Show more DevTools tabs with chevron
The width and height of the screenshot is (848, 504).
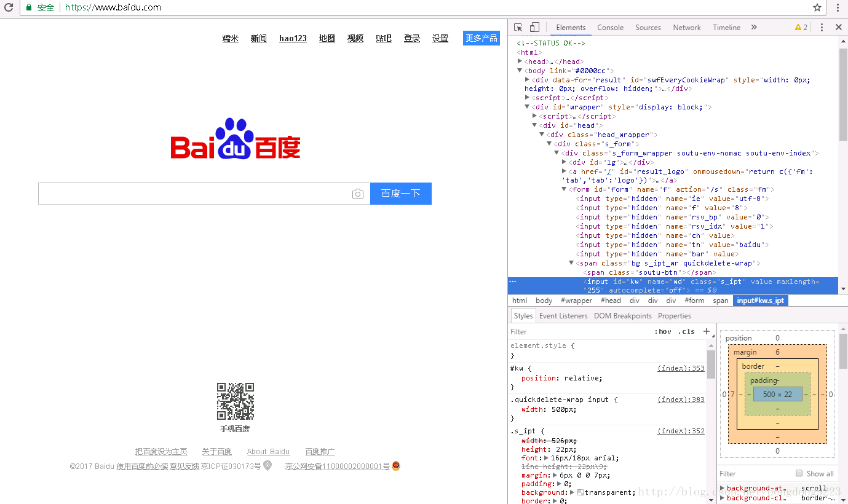754,27
